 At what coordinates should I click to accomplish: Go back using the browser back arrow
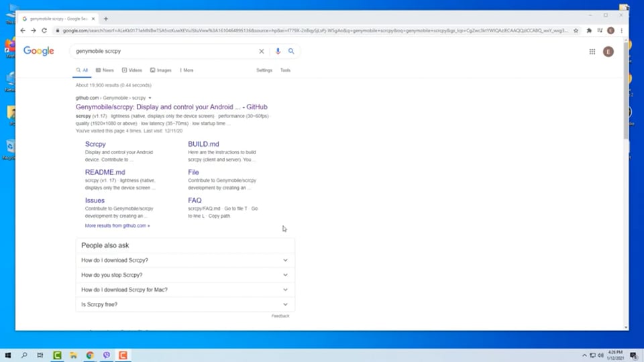(23, 30)
